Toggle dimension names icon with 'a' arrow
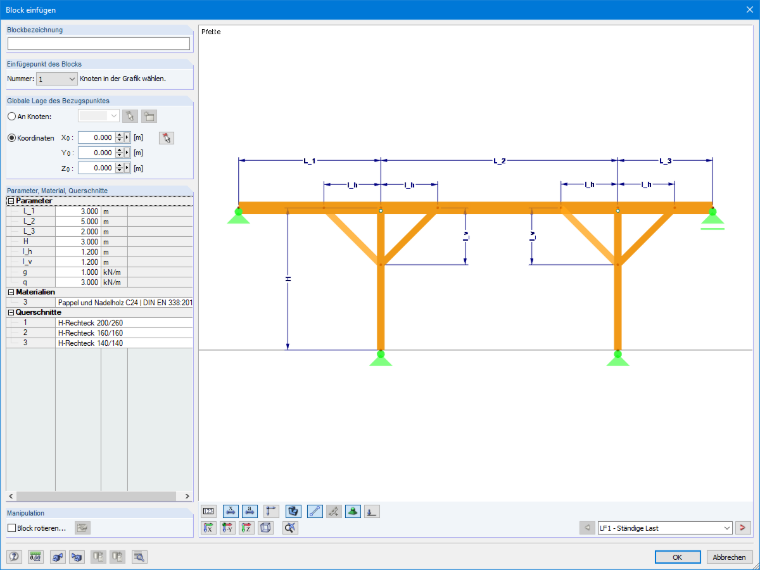 250,511
